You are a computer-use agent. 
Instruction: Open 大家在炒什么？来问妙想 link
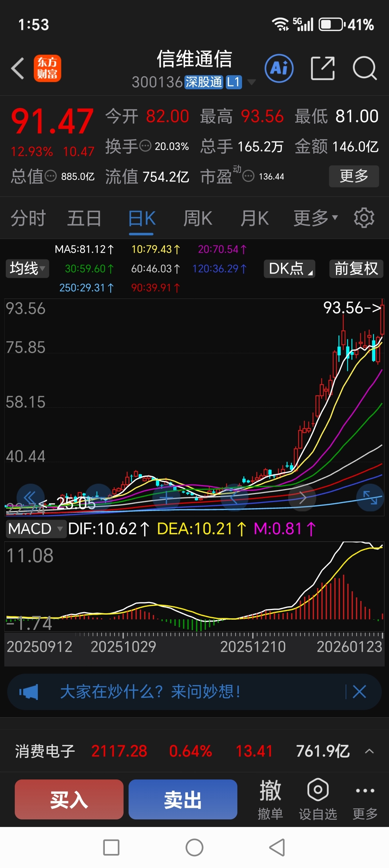[150, 692]
